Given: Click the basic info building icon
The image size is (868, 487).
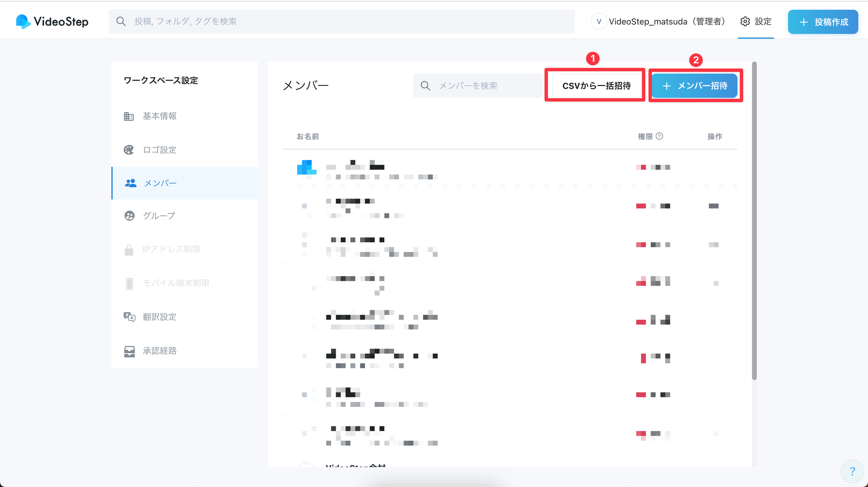Looking at the screenshot, I should (x=129, y=116).
